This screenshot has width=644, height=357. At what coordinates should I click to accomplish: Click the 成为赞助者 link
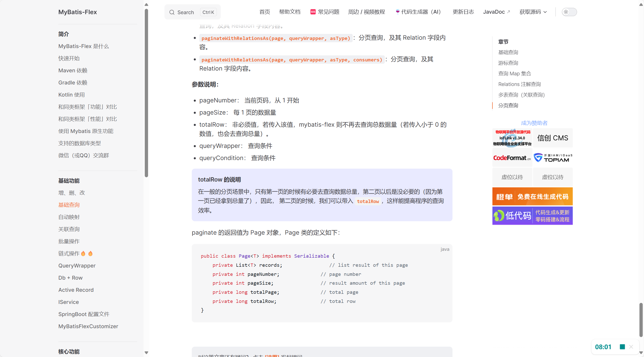(x=534, y=123)
